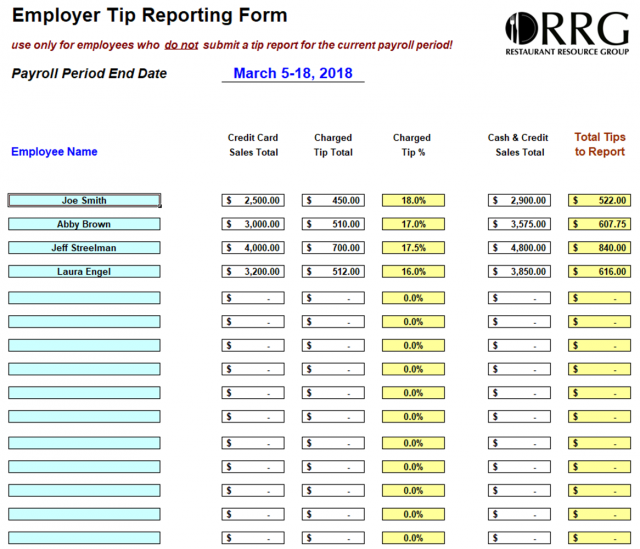Viewport: 640px width, 549px height.
Task: Click the Jeff Streelman name field
Action: click(84, 248)
